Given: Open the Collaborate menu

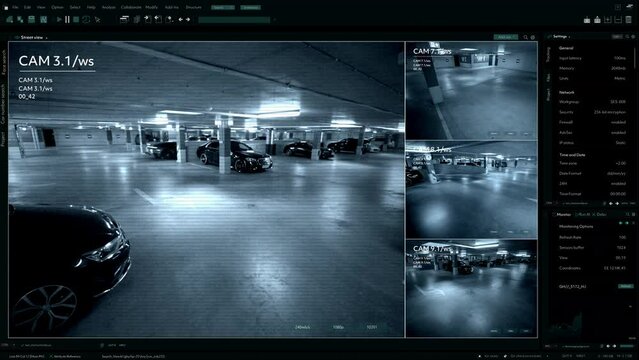Looking at the screenshot, I should click(131, 7).
